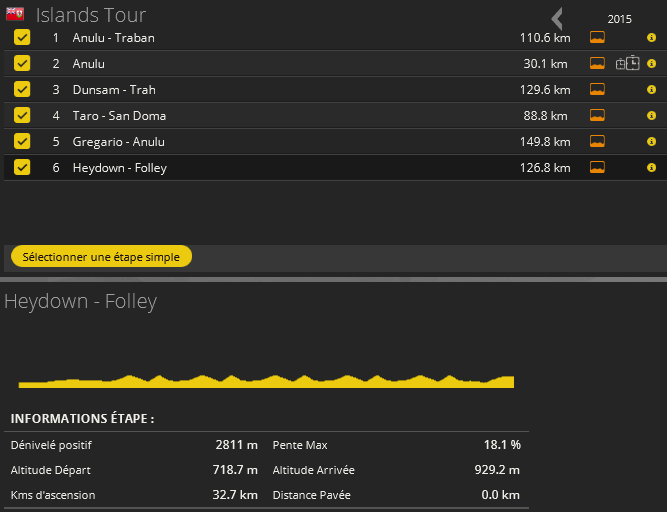
Task: Click the info icon for Gregario - Anulu
Action: pyautogui.click(x=651, y=142)
